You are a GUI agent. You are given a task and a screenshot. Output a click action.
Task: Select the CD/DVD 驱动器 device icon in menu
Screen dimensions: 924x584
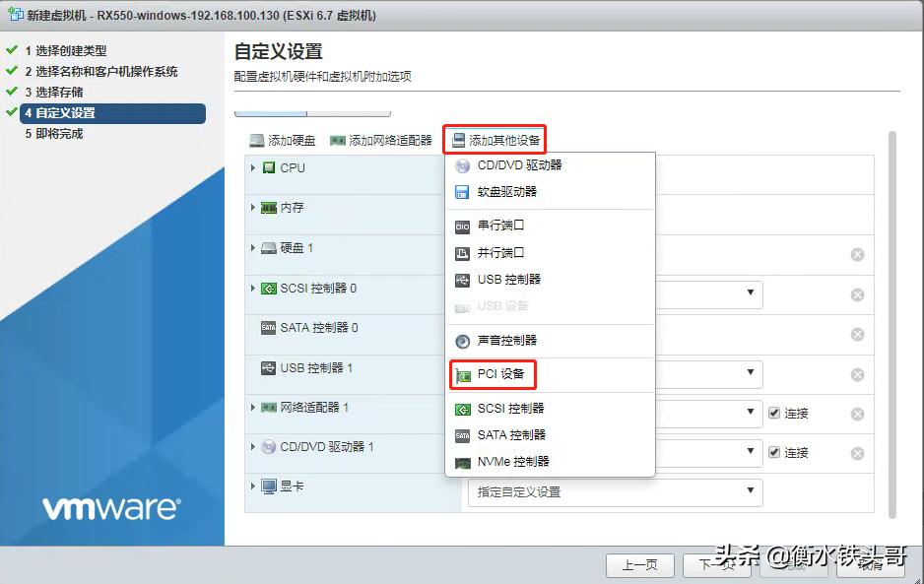click(461, 166)
